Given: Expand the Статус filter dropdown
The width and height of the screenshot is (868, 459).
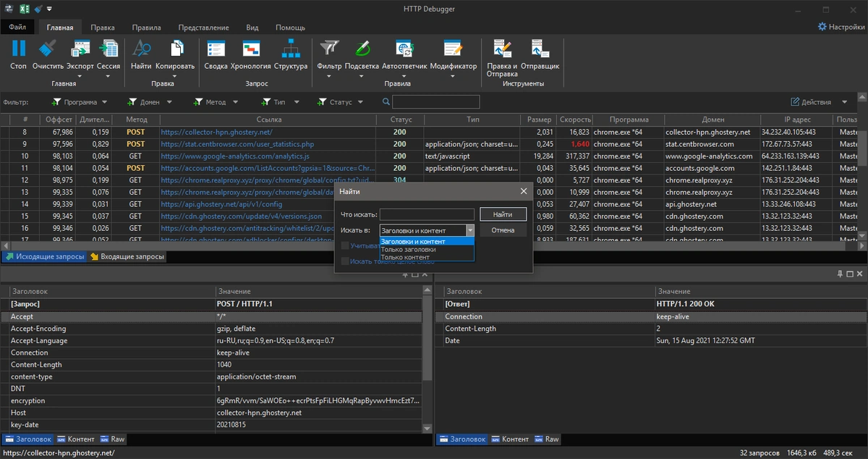Looking at the screenshot, I should coord(360,102).
